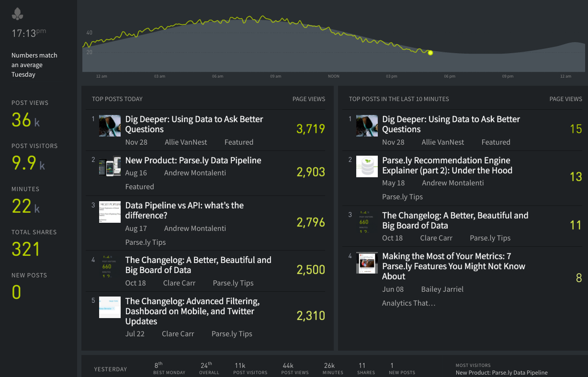The image size is (588, 377).
Task: Click 'Top Posts in the Last 10 Minutes' heading
Action: pyautogui.click(x=399, y=99)
